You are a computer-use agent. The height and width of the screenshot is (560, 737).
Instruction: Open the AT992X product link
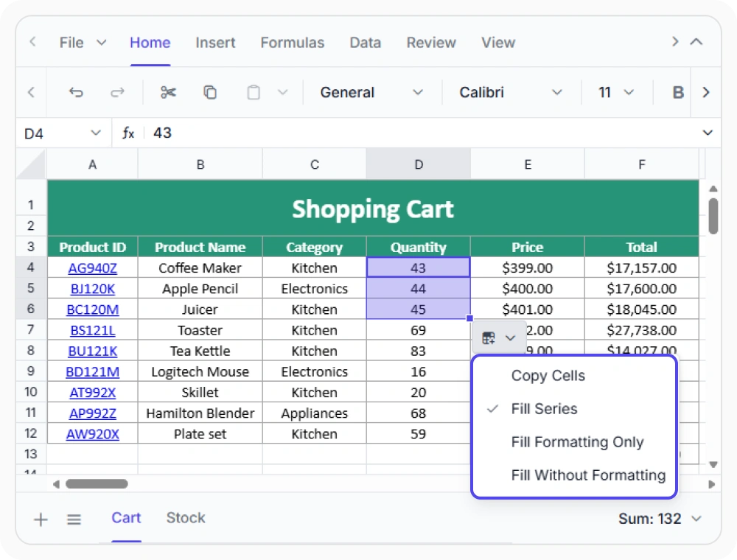93,392
